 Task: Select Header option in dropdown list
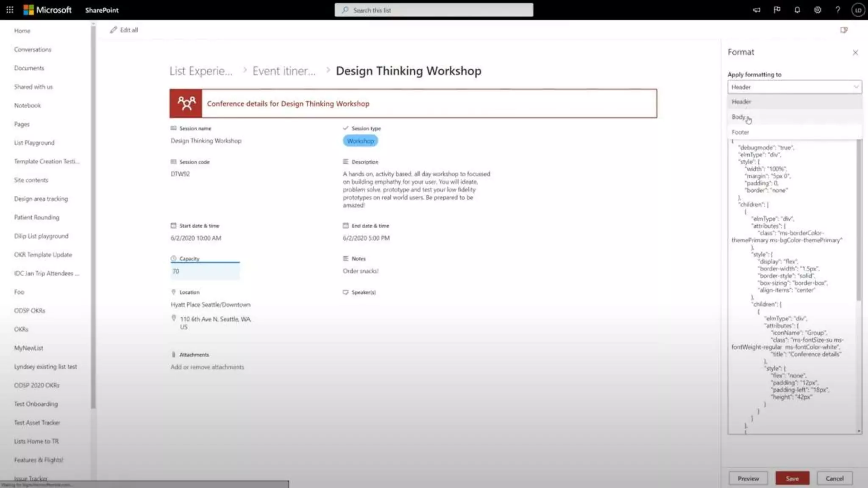coord(741,102)
